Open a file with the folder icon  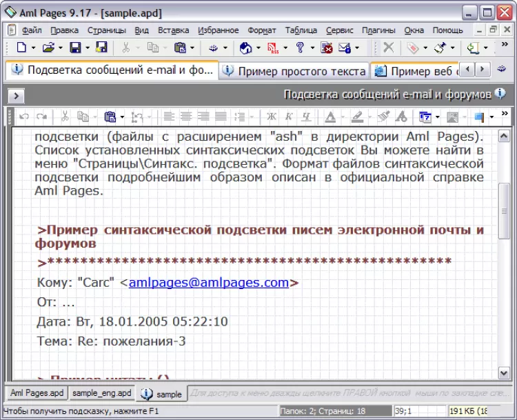[48, 48]
